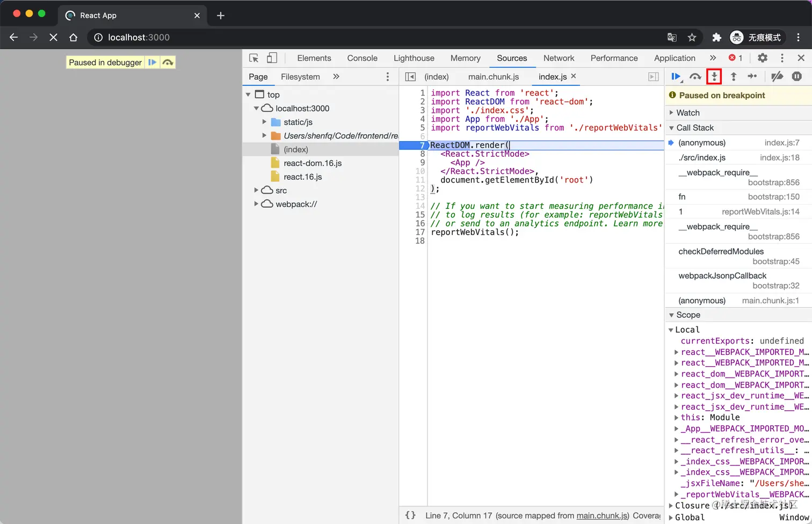Viewport: 812px width, 524px height.
Task: Switch to the Elements panel
Action: pyautogui.click(x=314, y=58)
